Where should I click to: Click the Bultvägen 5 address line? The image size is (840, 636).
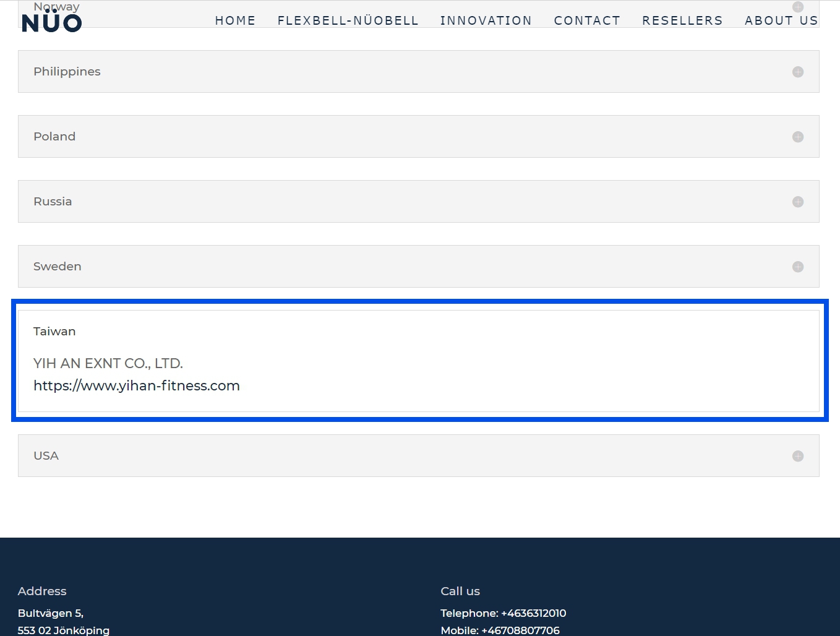point(51,613)
